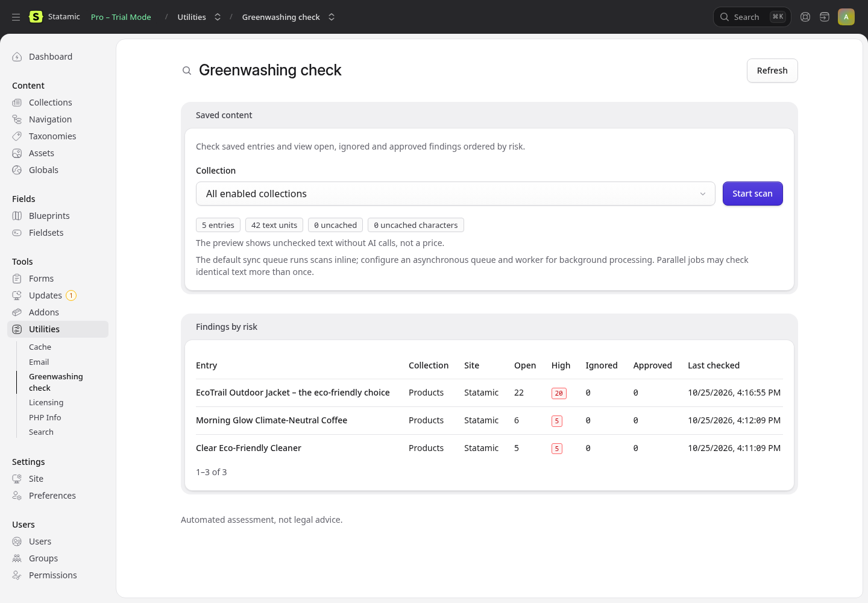Click the 42 text units badge
The image size is (868, 603).
pyautogui.click(x=274, y=225)
